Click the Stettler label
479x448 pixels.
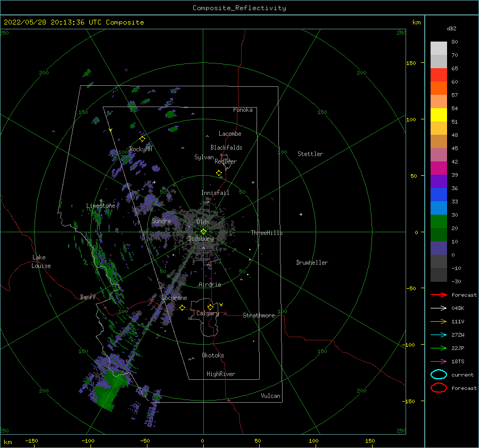click(310, 154)
